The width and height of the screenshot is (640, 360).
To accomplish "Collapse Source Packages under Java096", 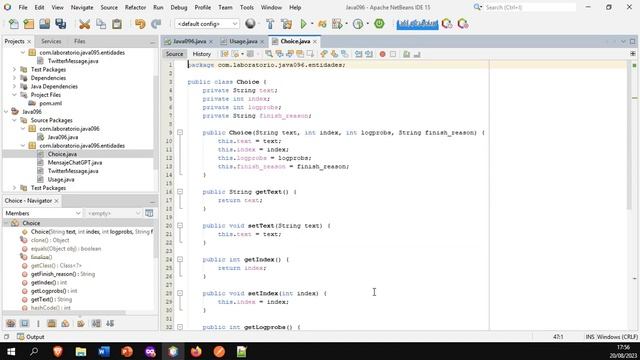I will 14,120.
